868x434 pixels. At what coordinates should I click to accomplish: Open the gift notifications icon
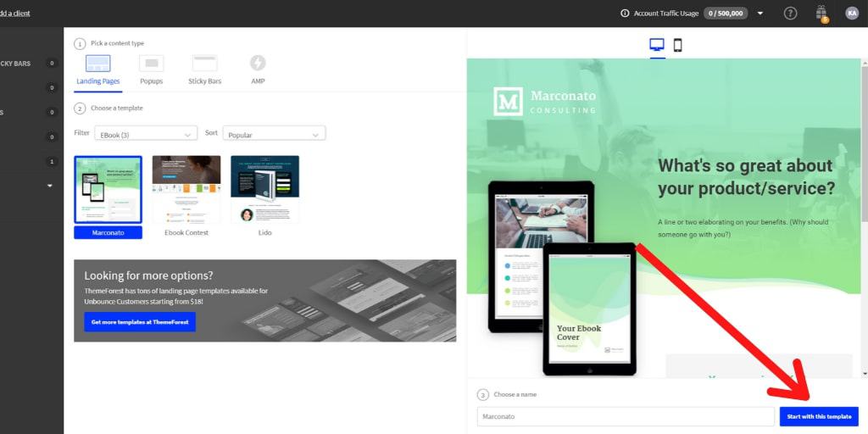click(x=821, y=14)
